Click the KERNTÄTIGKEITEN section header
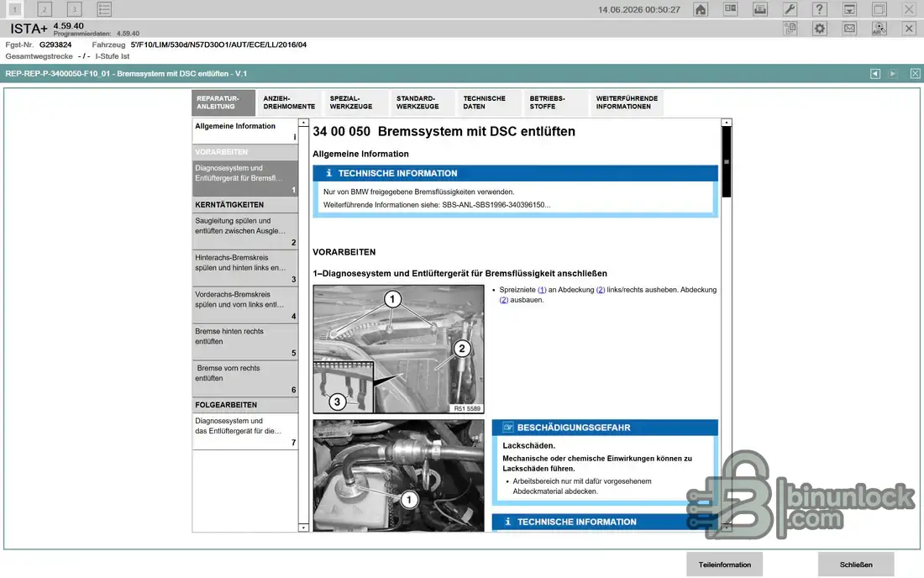This screenshot has height=578, width=924. tap(245, 204)
